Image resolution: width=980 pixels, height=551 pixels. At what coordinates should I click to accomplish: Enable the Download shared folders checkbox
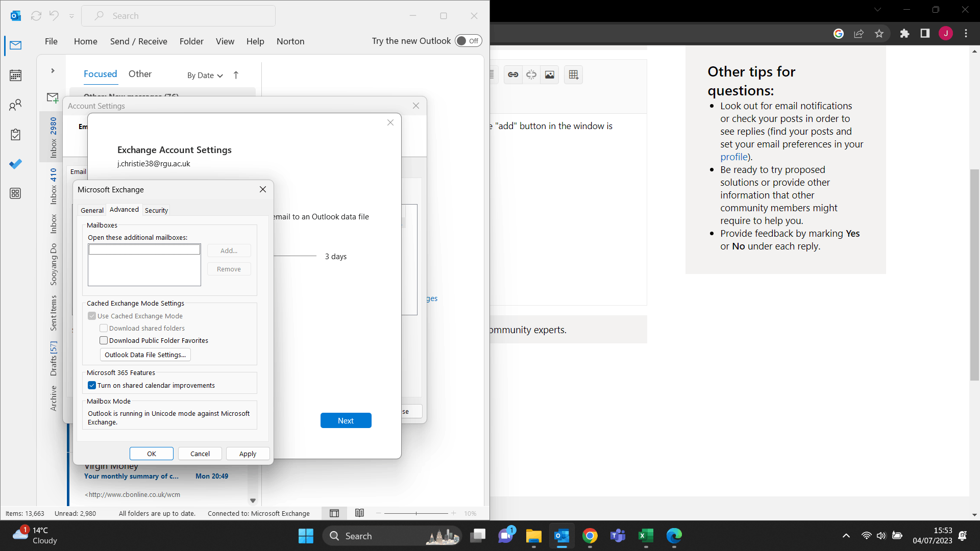tap(104, 328)
